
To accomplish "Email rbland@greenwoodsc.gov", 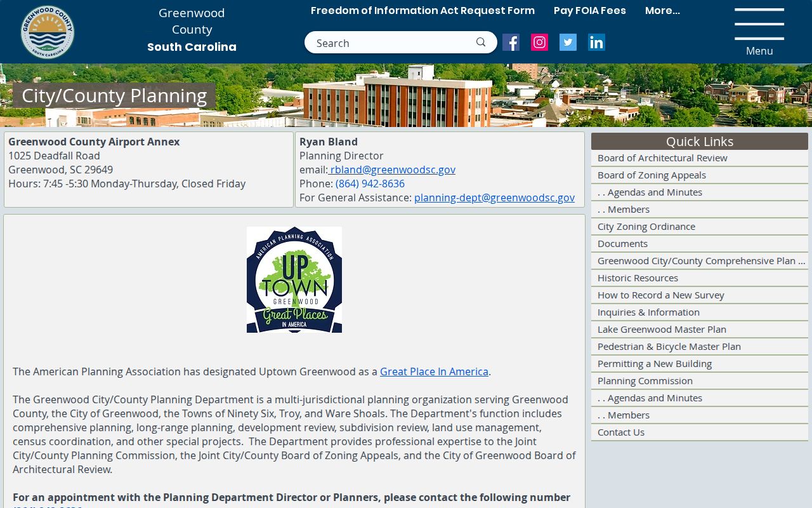I will point(391,170).
